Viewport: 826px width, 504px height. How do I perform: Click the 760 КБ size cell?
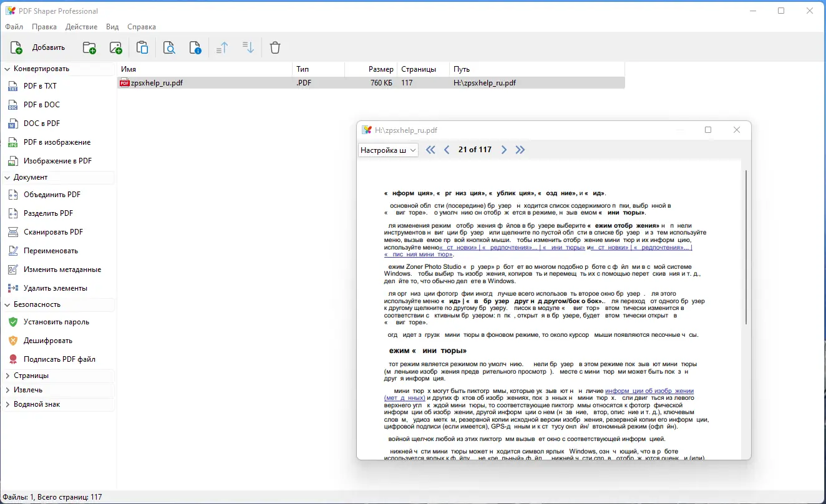coord(381,82)
